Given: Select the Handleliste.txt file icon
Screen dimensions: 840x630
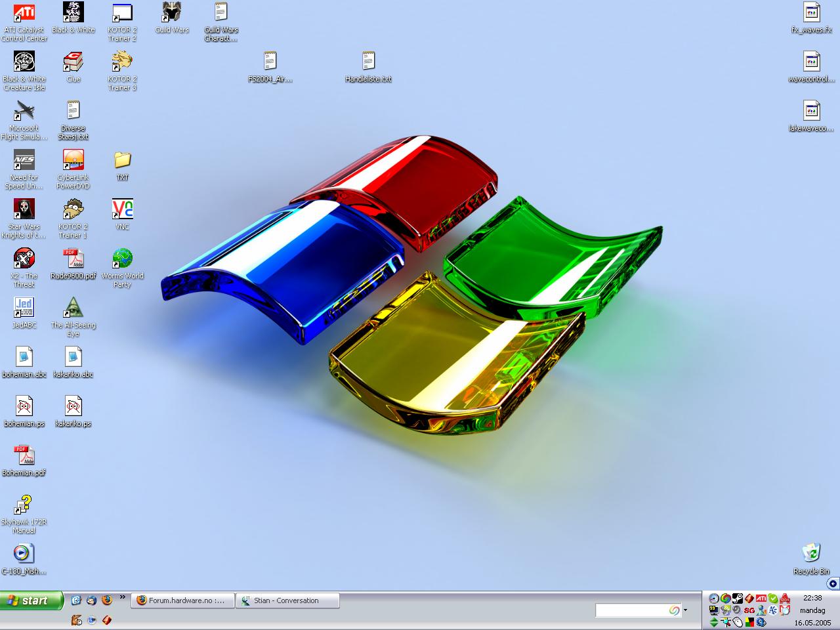Looking at the screenshot, I should 369,67.
